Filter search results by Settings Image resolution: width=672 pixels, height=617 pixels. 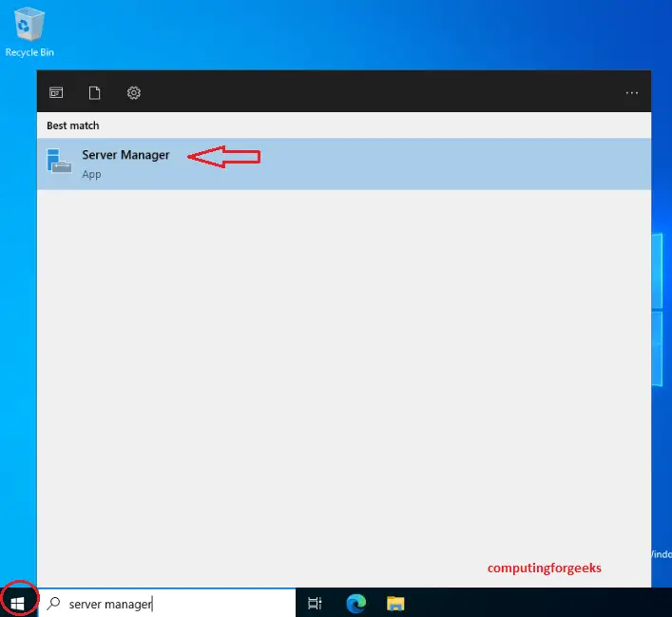click(134, 92)
